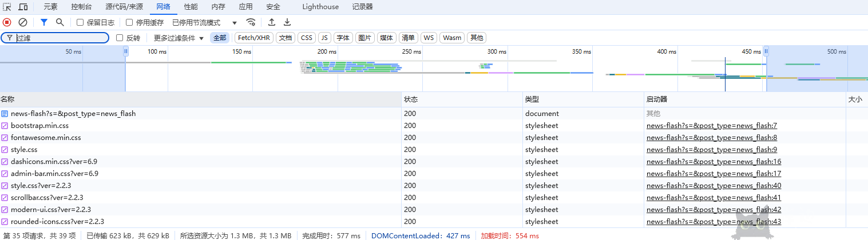
Task: Filter by 文档 type
Action: (286, 38)
